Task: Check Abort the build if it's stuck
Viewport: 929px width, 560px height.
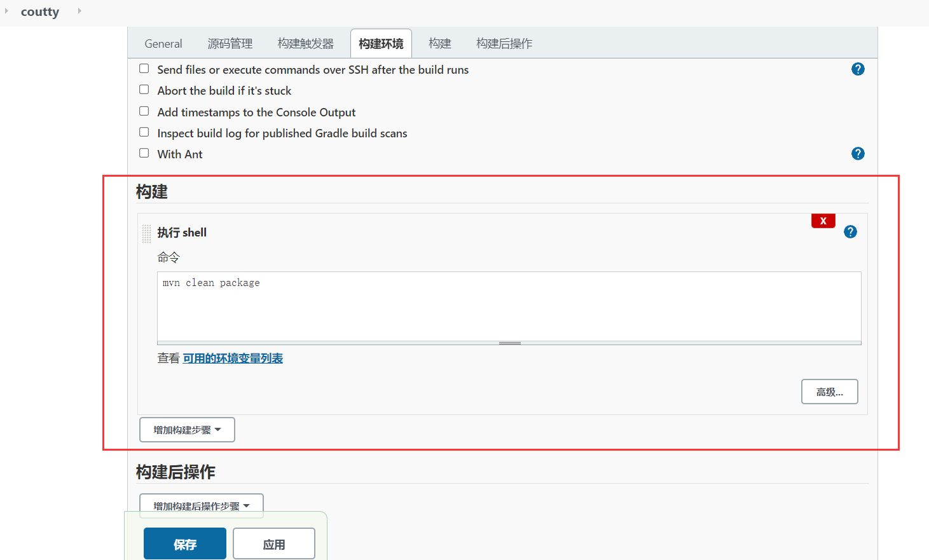Action: [144, 89]
